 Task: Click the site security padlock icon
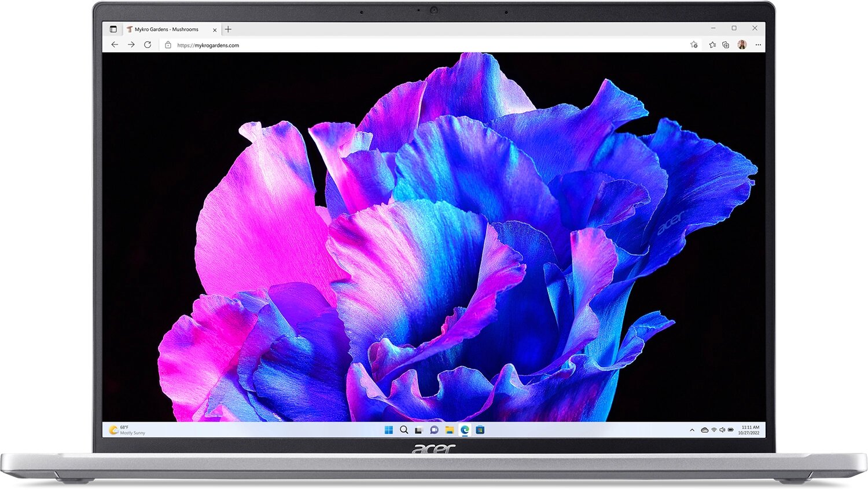(x=167, y=45)
